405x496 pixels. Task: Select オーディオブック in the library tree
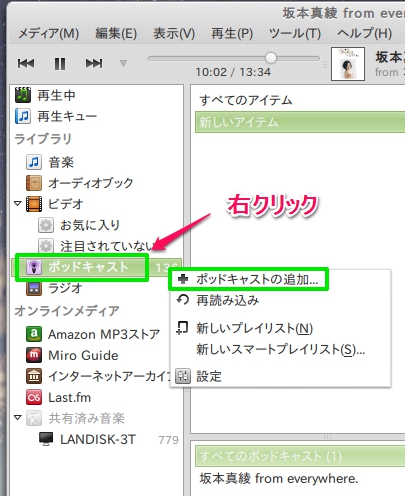point(91,183)
